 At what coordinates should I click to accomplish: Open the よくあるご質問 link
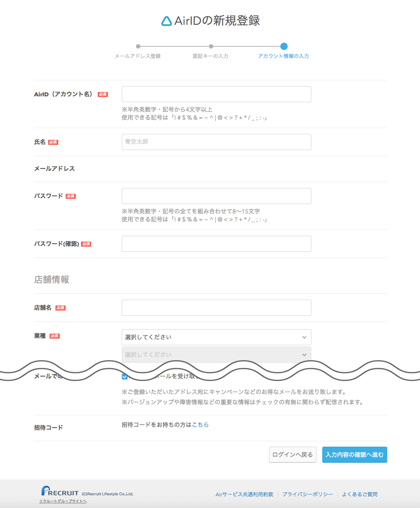(x=360, y=494)
